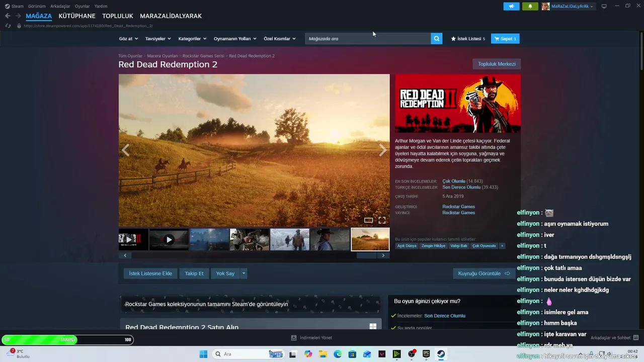Expand the Göz at dropdown menu
This screenshot has width=644, height=362.
tap(129, 39)
